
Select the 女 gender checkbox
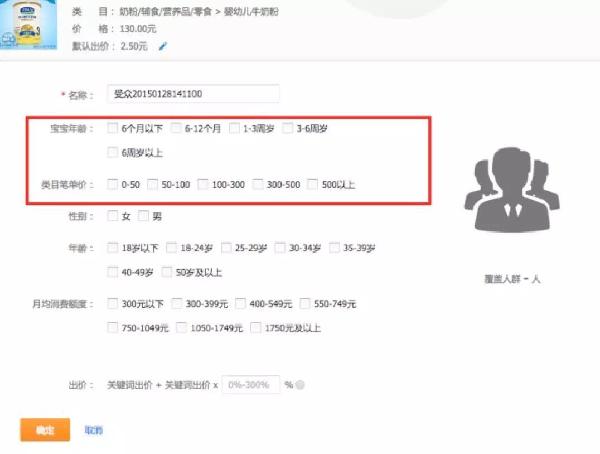point(112,216)
